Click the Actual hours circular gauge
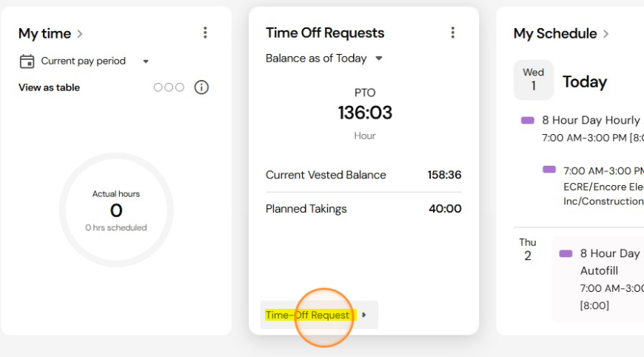This screenshot has height=357, width=644. pyautogui.click(x=116, y=210)
